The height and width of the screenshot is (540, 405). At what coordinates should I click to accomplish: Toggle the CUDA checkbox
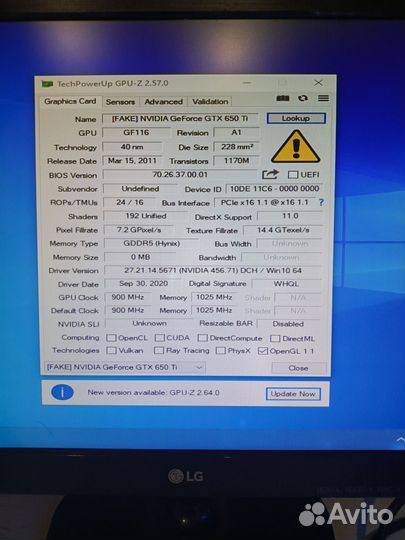coord(159,338)
